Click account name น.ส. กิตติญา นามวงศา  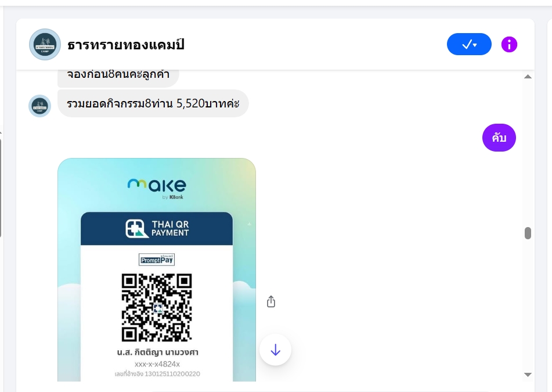pyautogui.click(x=157, y=352)
